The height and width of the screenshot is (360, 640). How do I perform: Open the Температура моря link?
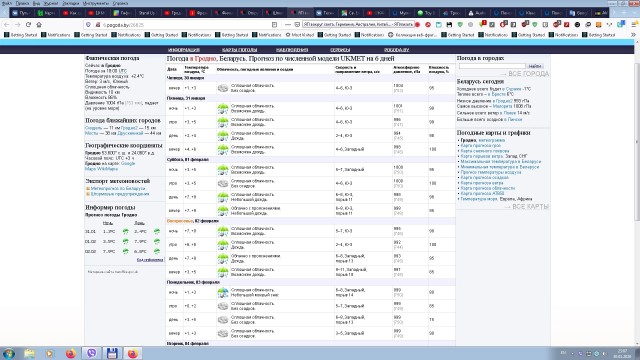479,199
